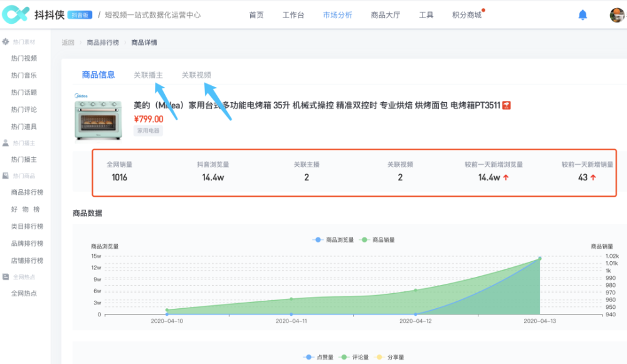
Task: Click the 抖音版 version badge
Action: 80,15
